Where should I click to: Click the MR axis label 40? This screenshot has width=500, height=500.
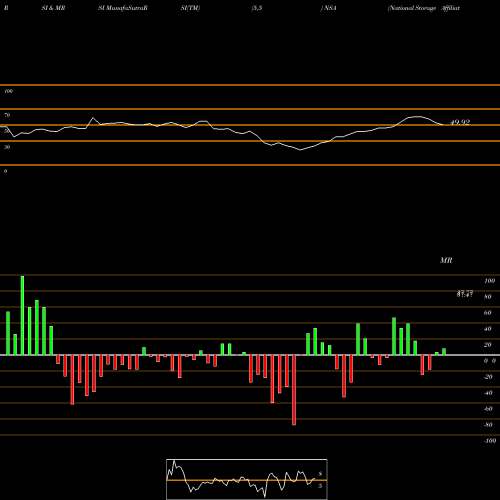pyautogui.click(x=488, y=329)
